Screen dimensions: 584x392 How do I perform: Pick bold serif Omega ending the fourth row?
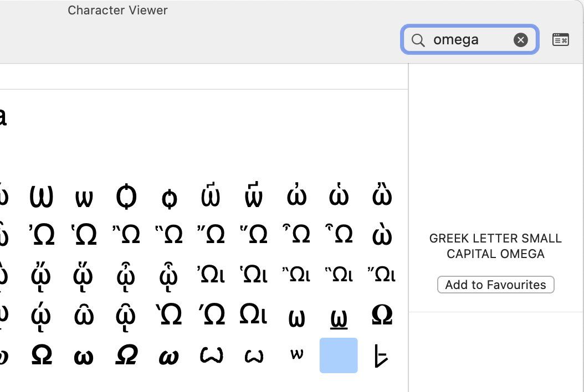381,316
